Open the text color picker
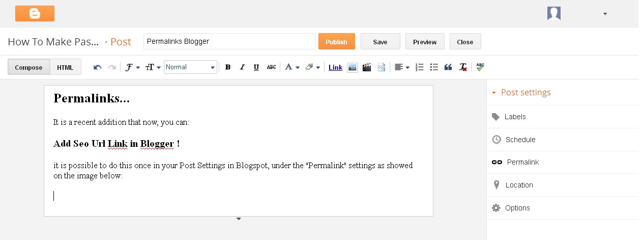 291,67
